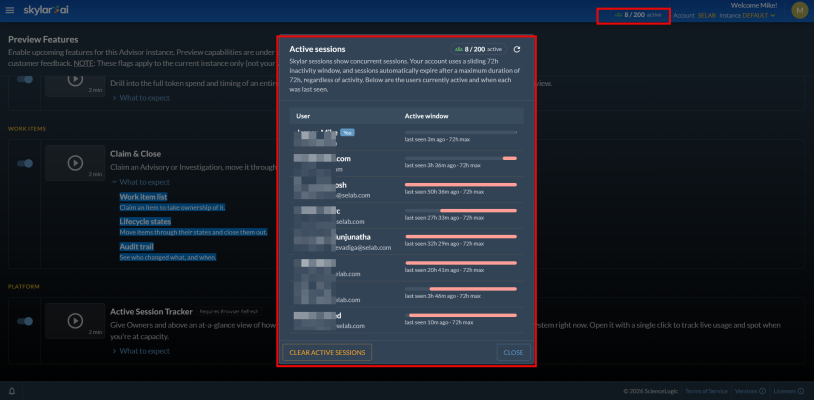Click the Preview Features heading
This screenshot has height=400, width=814.
tap(43, 39)
